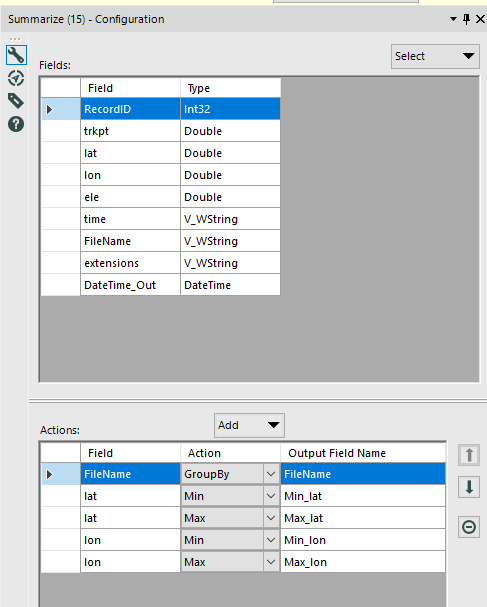
Task: Edit the Max_lon output field name
Action: click(363, 562)
